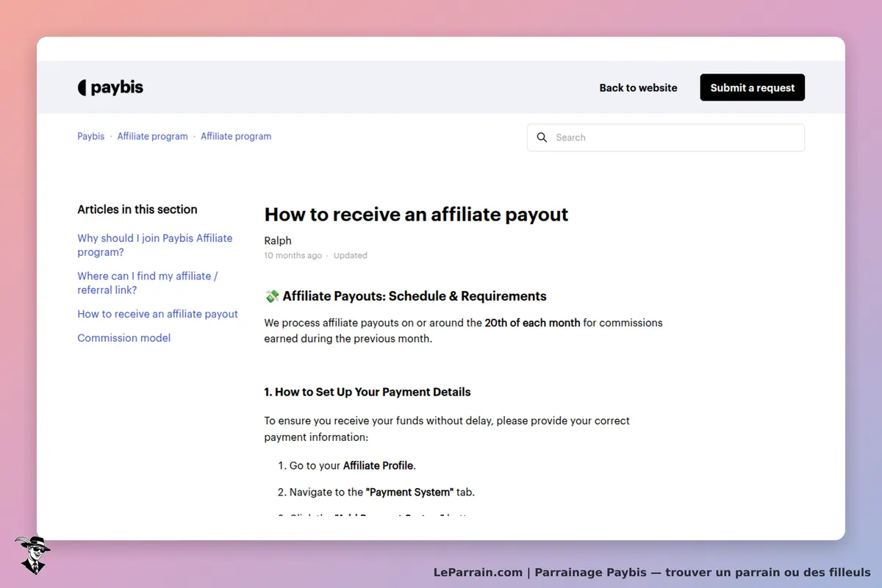Open How to receive an affiliate payout sidebar link

point(158,314)
